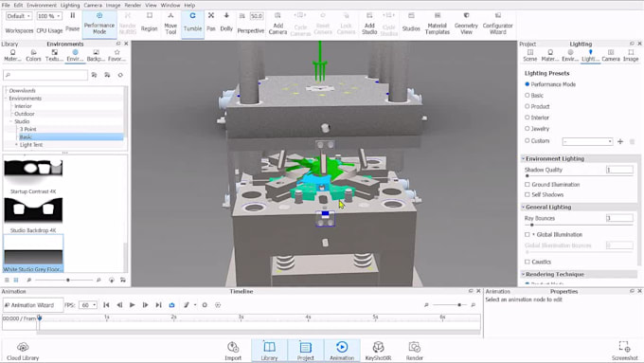Click the Add Studio icon
Image resolution: width=644 pixels, height=363 pixels.
click(369, 15)
